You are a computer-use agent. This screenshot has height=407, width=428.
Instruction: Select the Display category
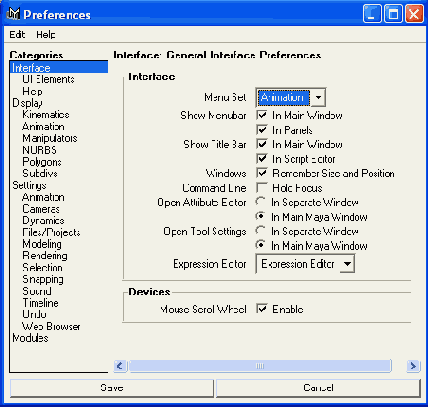(27, 103)
